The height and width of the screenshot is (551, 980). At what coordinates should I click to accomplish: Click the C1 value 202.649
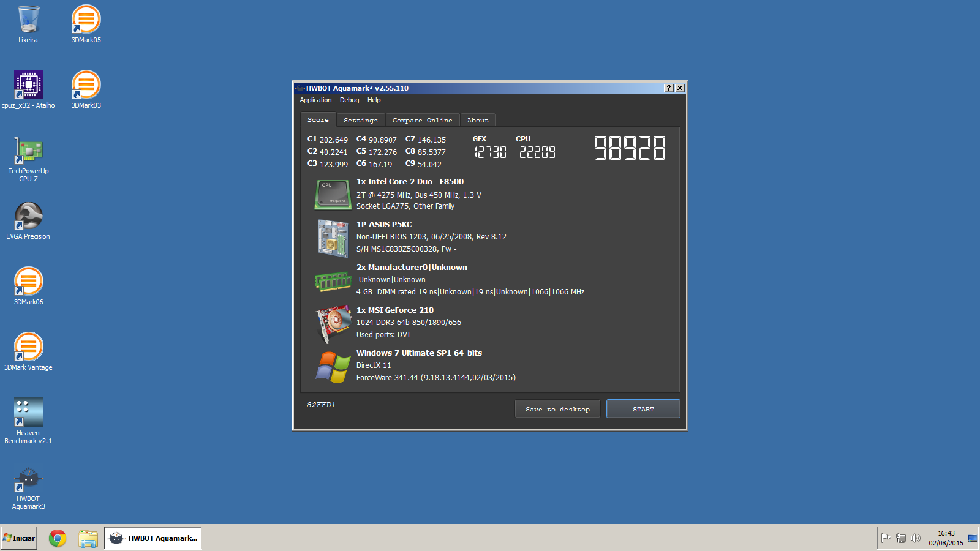point(334,140)
